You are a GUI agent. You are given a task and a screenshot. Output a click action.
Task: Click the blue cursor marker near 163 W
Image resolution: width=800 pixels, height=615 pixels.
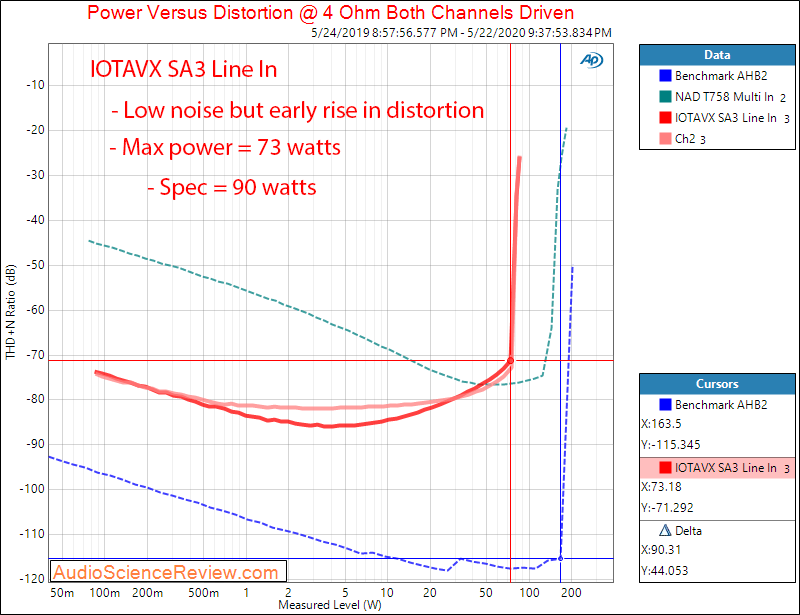pyautogui.click(x=560, y=558)
